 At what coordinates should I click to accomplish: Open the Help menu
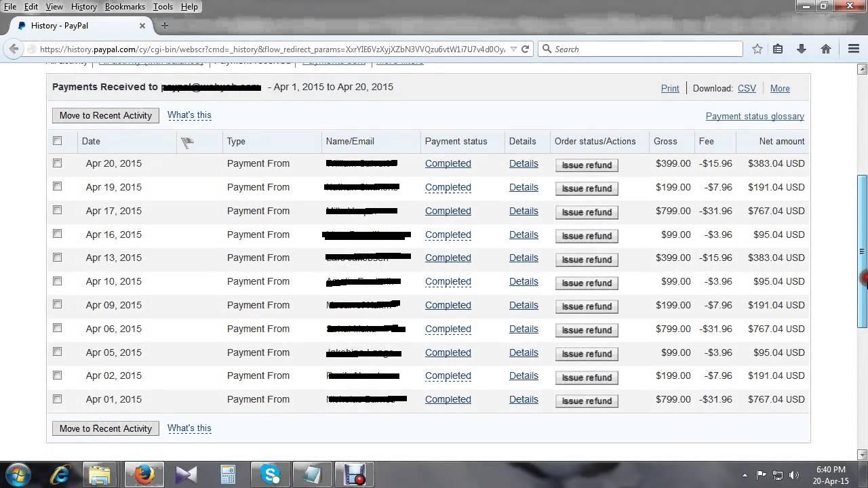pos(189,7)
